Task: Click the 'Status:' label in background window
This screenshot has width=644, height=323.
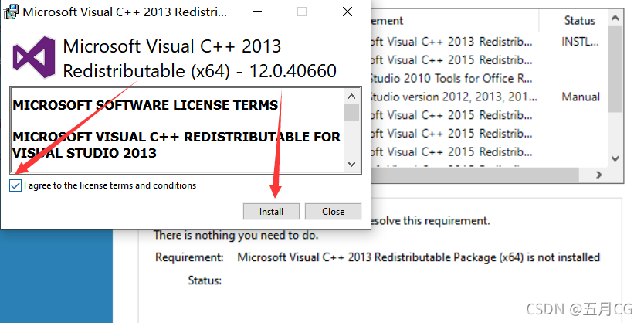Action: [x=205, y=280]
